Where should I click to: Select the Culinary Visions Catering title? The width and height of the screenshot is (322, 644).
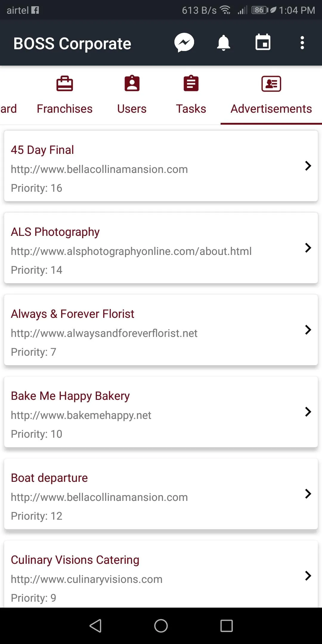tap(75, 560)
